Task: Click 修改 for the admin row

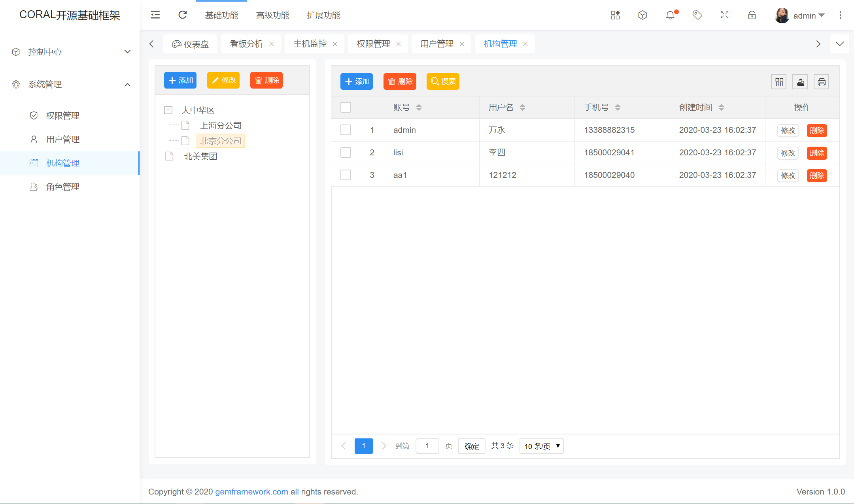Action: coord(788,130)
